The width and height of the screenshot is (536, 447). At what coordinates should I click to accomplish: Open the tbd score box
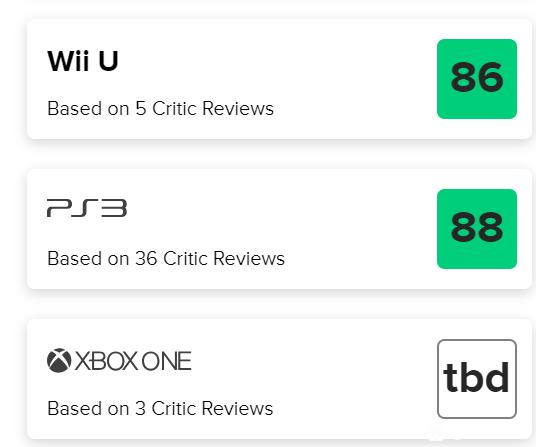point(477,379)
